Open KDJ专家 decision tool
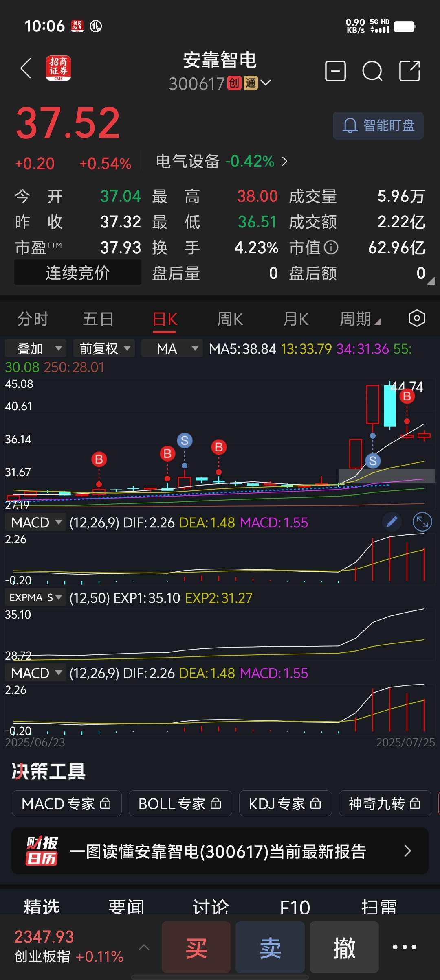This screenshot has height=980, width=440. pyautogui.click(x=285, y=803)
